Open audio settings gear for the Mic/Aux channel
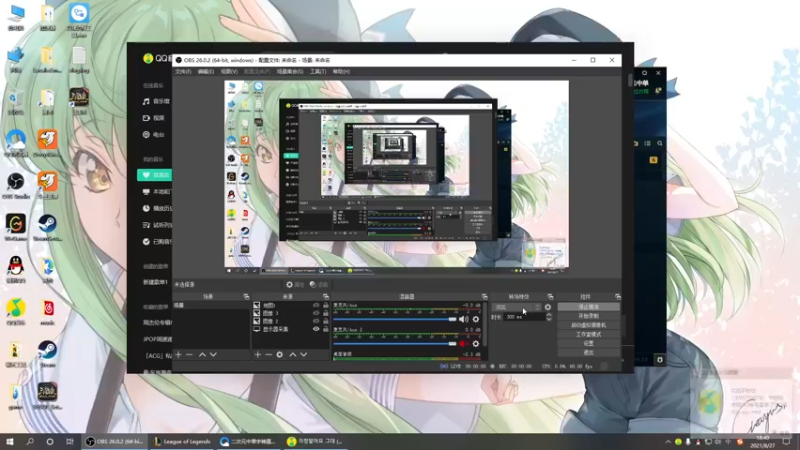 [x=476, y=319]
